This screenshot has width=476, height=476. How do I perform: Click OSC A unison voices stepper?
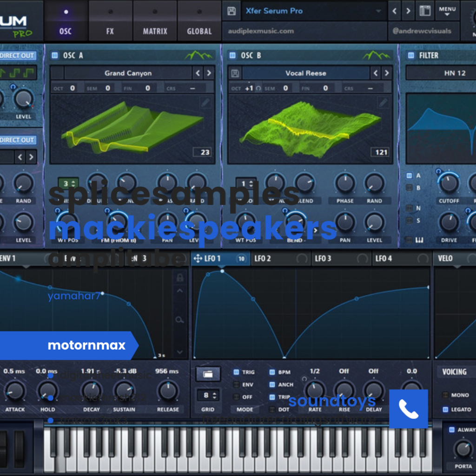pyautogui.click(x=69, y=184)
